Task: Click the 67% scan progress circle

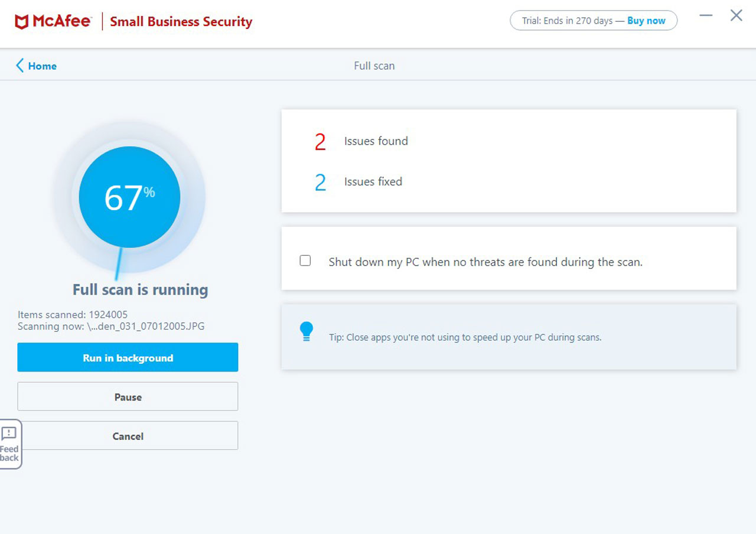Action: (x=129, y=197)
